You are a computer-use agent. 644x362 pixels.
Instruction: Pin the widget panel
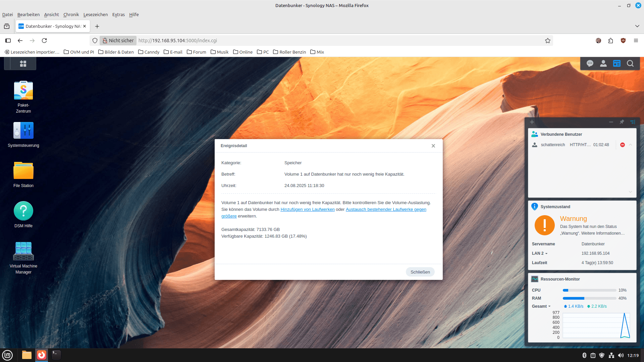(622, 122)
